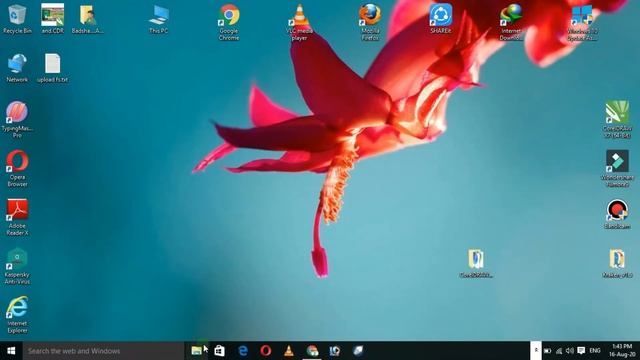This screenshot has height=360, width=640.
Task: Launch Google Chrome from desktop shortcut
Action: click(229, 22)
